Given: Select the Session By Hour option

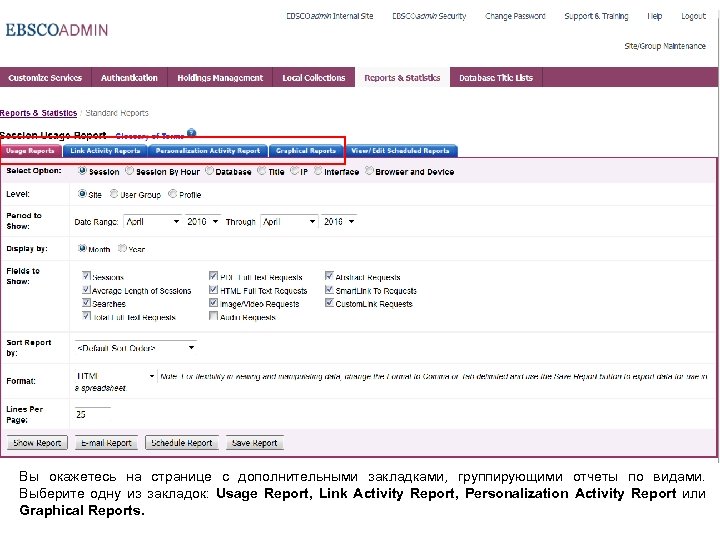Looking at the screenshot, I should 129,171.
